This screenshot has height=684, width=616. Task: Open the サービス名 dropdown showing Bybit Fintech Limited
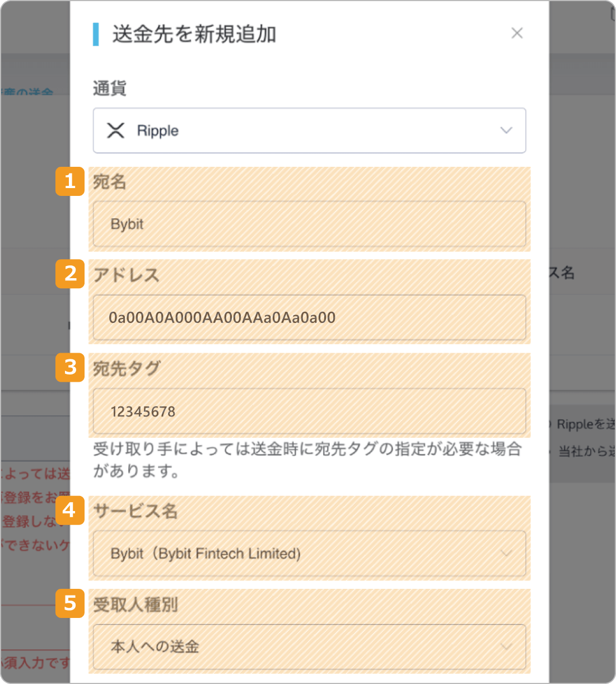pos(309,554)
